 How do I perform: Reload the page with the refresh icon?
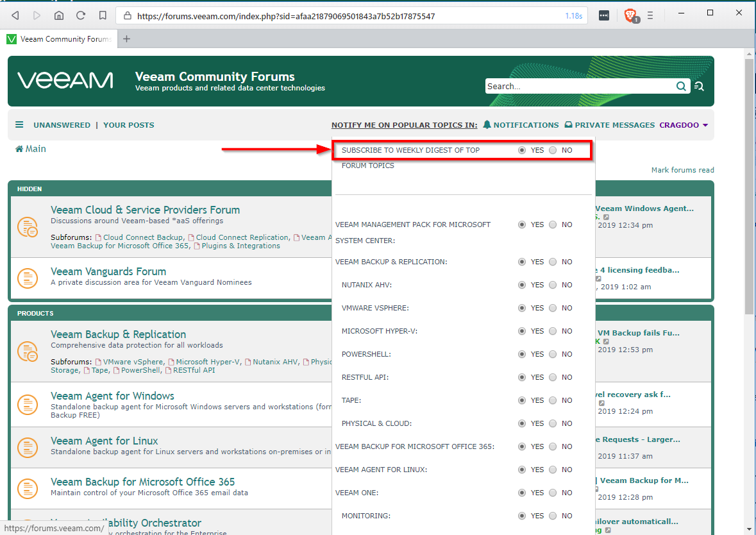pyautogui.click(x=81, y=15)
